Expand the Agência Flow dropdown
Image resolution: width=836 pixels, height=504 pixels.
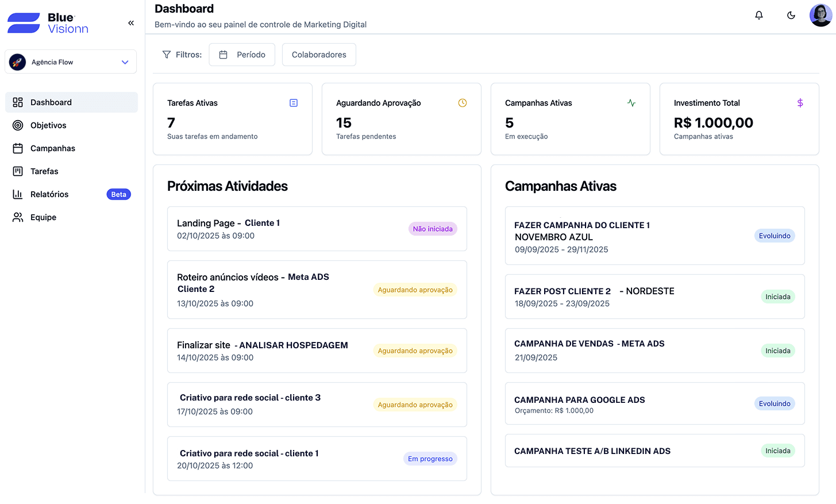125,62
